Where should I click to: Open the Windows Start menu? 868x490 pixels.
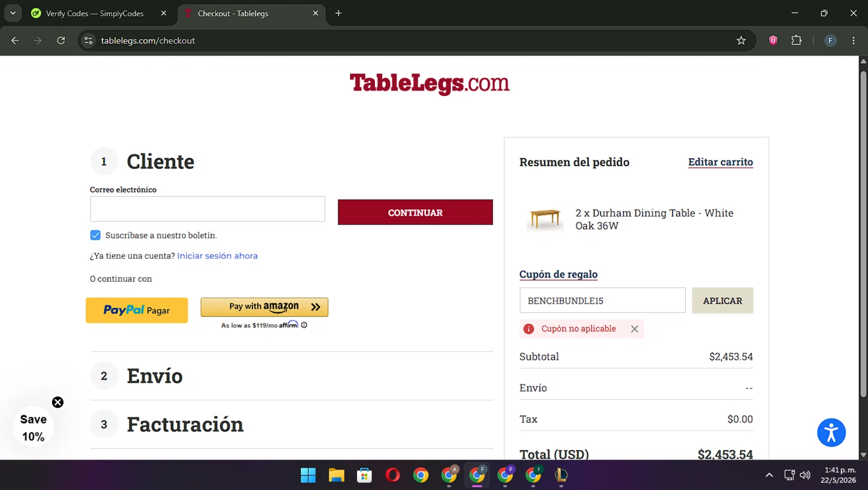[x=308, y=475]
